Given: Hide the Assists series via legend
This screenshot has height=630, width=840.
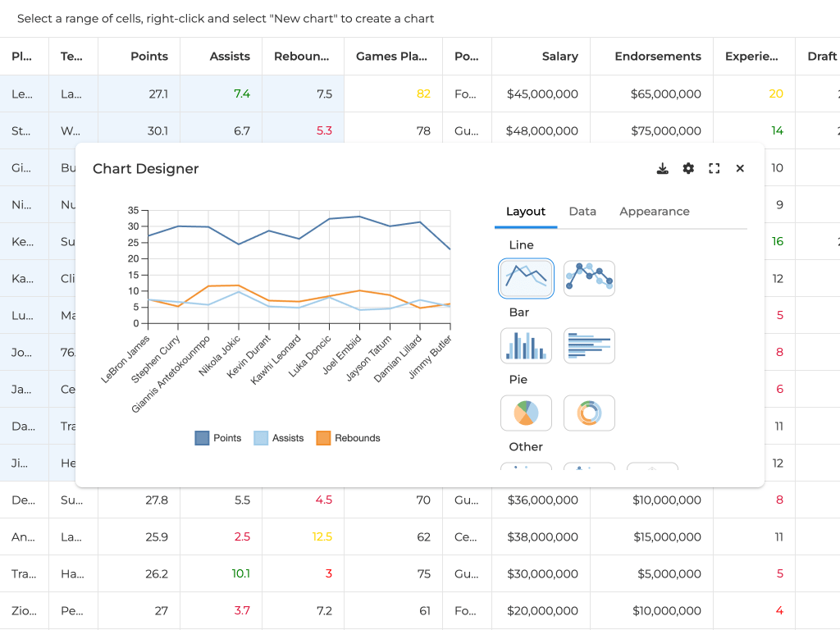Looking at the screenshot, I should point(261,438).
